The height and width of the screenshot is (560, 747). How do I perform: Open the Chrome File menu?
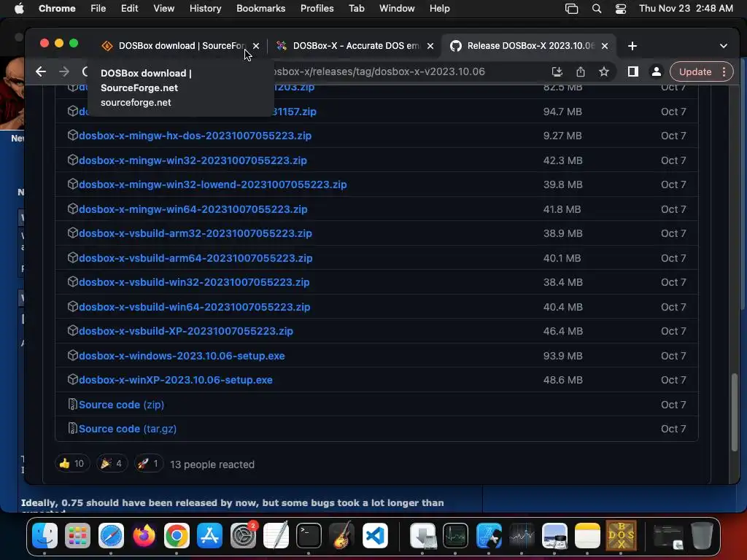coord(98,9)
